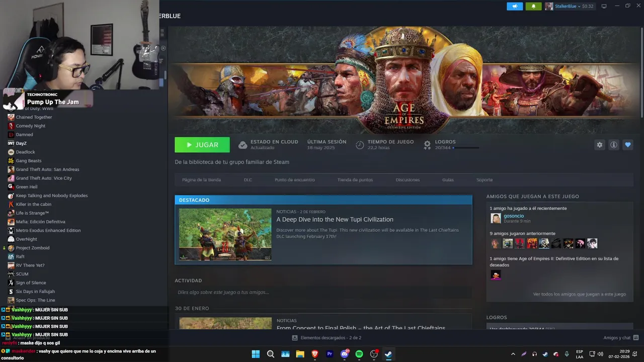Image resolution: width=644 pixels, height=362 pixels.
Task: Click Six Days in Fallujah icon
Action: tap(11, 292)
